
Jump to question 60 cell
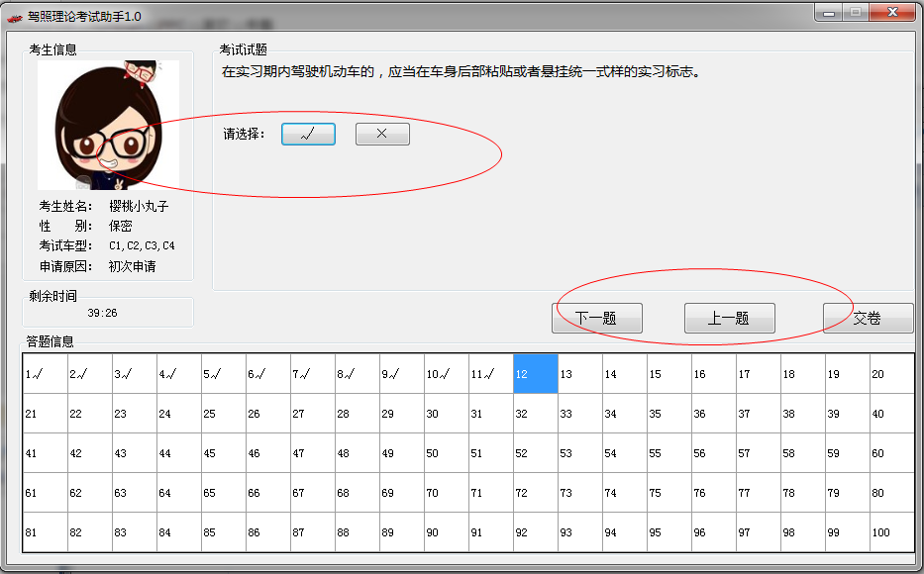pos(892,453)
